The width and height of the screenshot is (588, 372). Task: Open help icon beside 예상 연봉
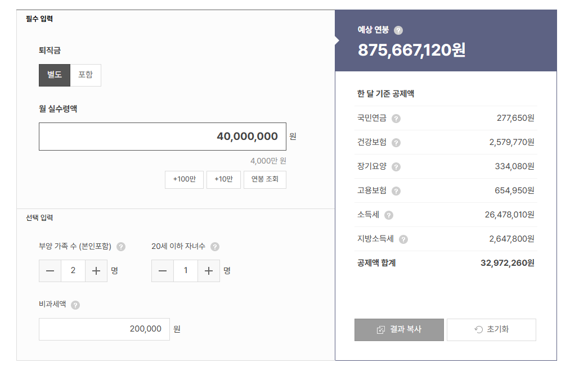(x=398, y=30)
